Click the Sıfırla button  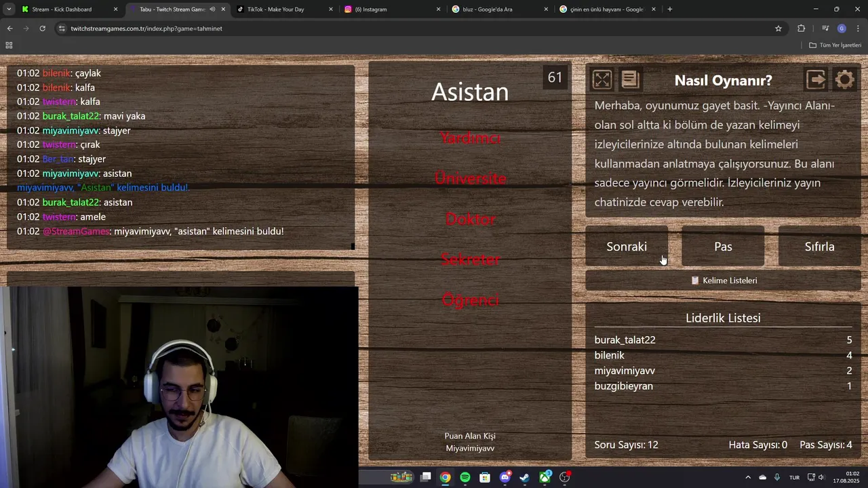click(819, 247)
